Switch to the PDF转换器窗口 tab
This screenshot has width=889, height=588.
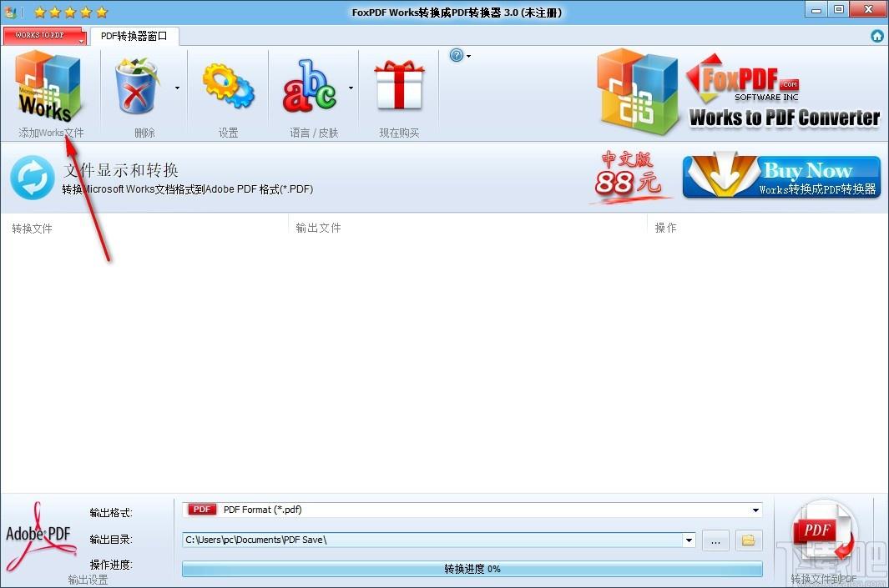coord(134,36)
